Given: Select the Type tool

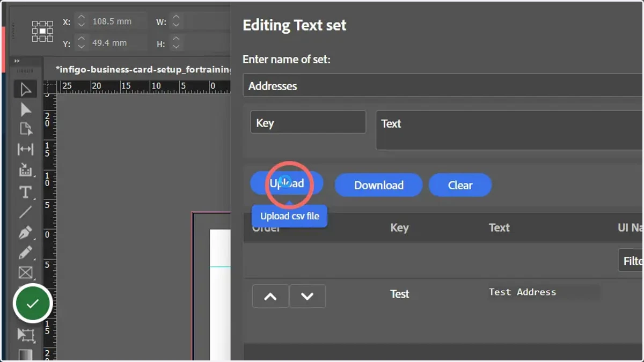Looking at the screenshot, I should click(25, 192).
